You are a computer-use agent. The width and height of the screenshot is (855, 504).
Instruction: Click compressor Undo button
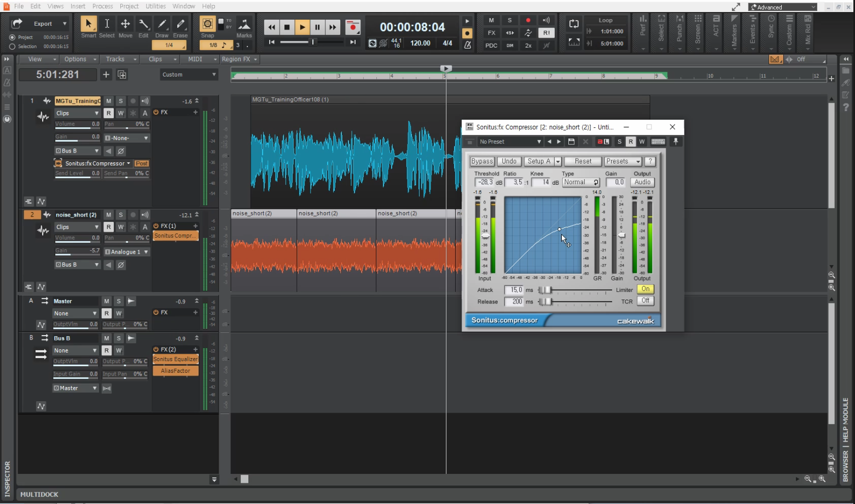(509, 161)
